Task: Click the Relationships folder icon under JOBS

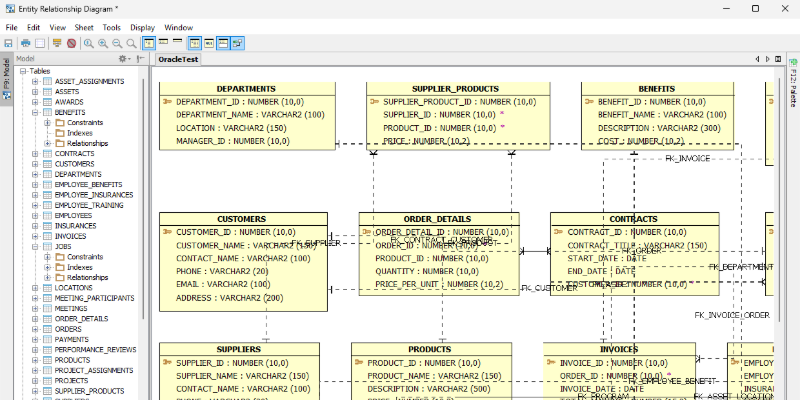Action: 60,278
